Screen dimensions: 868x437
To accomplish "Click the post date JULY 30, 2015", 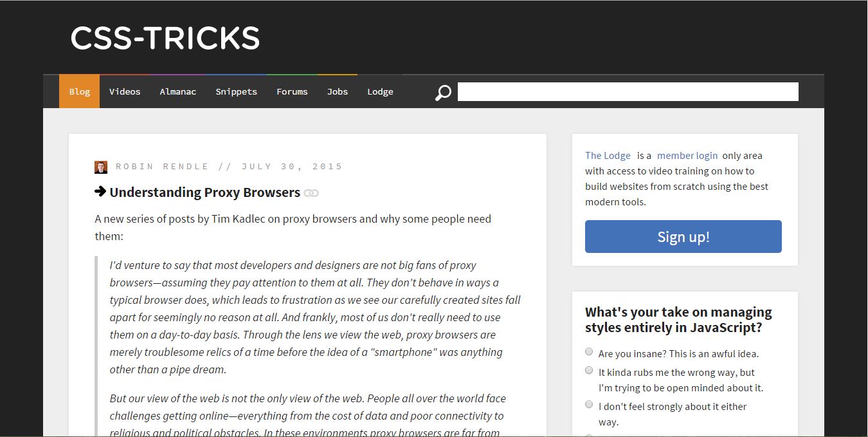I will tap(292, 167).
